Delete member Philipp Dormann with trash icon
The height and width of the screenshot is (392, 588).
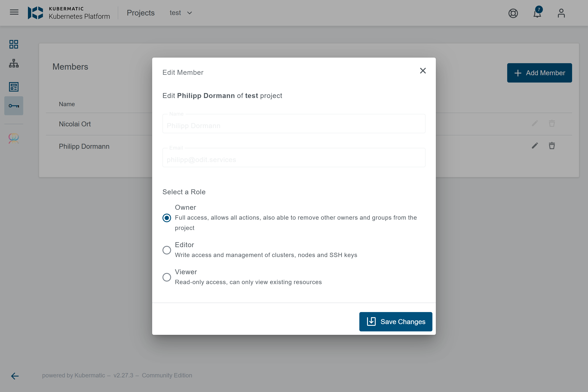[x=552, y=146]
